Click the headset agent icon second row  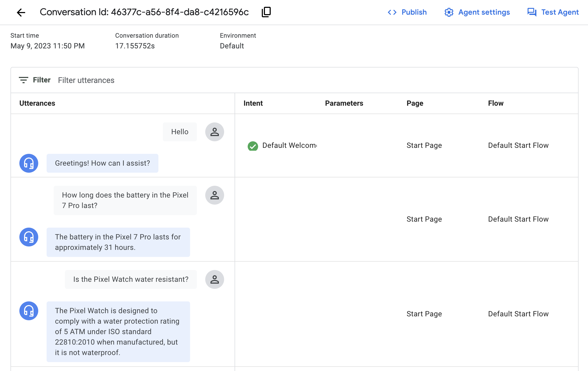coord(29,237)
